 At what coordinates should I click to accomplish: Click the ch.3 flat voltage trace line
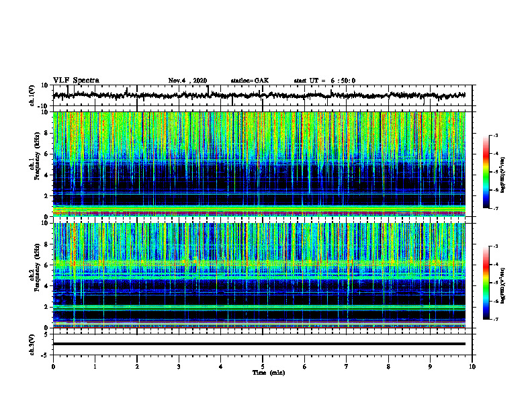coord(259,344)
